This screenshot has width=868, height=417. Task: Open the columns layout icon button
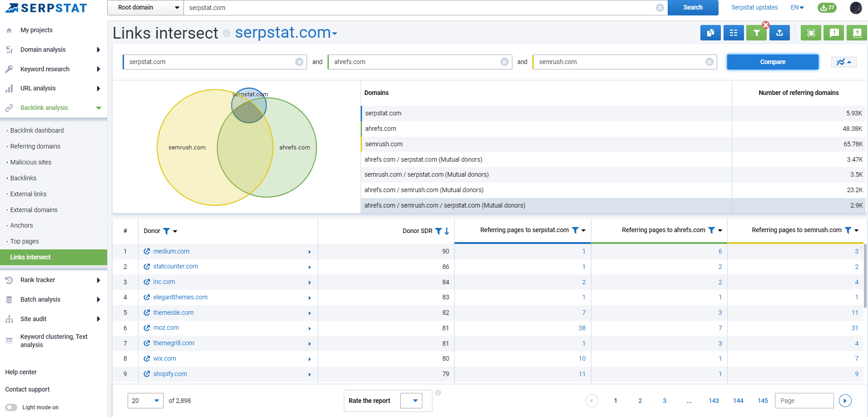click(x=734, y=33)
